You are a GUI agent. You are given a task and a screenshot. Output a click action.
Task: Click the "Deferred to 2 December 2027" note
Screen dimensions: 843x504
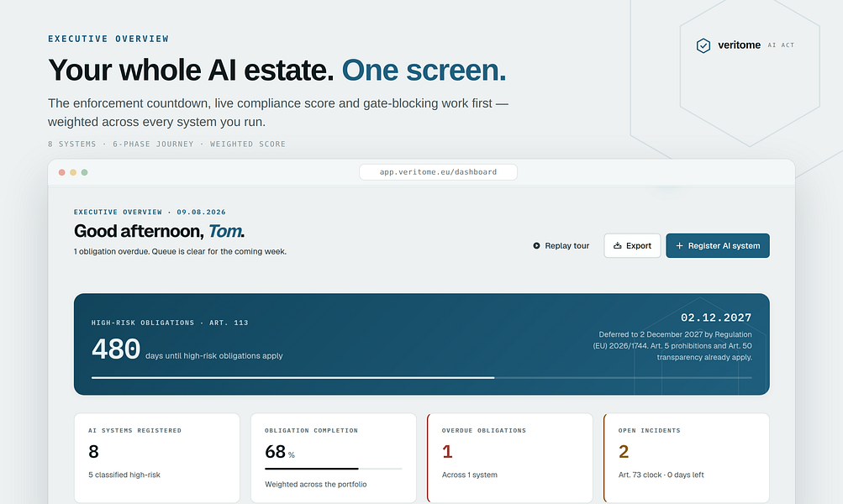pyautogui.click(x=672, y=345)
